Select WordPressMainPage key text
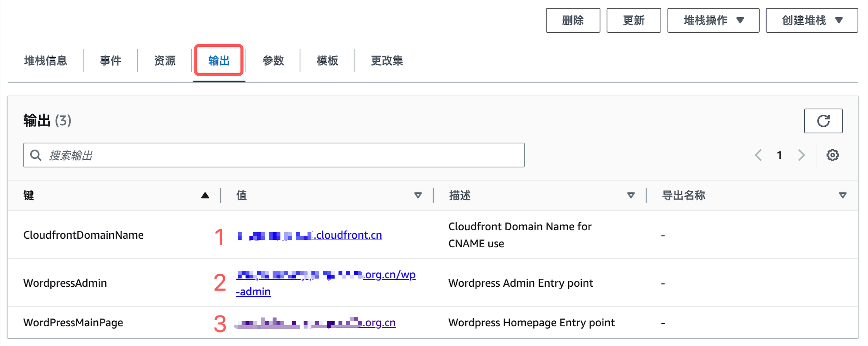The image size is (868, 346). [x=73, y=323]
